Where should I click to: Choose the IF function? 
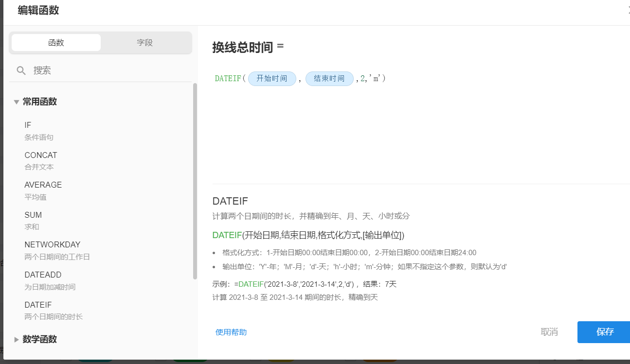point(28,125)
